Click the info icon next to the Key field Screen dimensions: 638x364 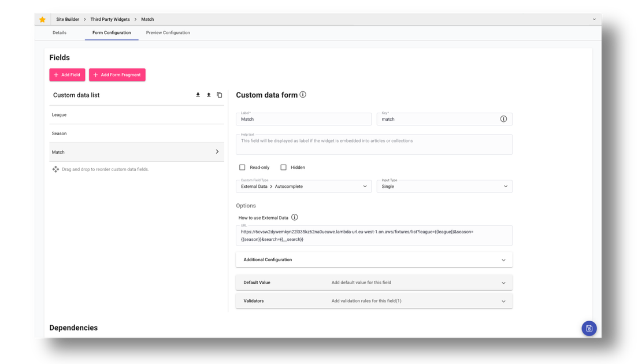(x=503, y=118)
